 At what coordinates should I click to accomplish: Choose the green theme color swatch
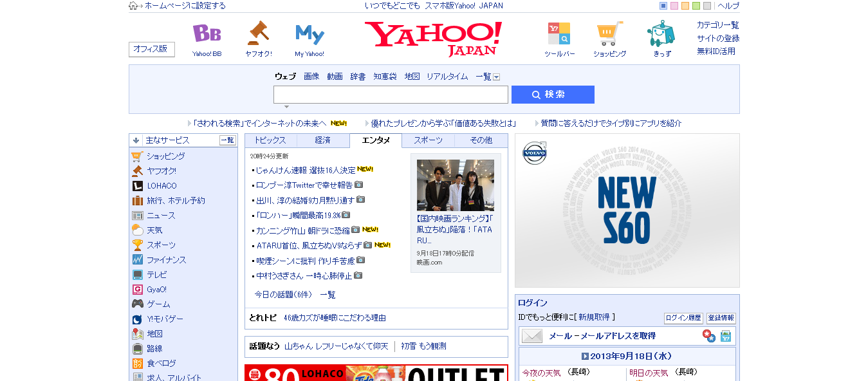[x=696, y=6]
